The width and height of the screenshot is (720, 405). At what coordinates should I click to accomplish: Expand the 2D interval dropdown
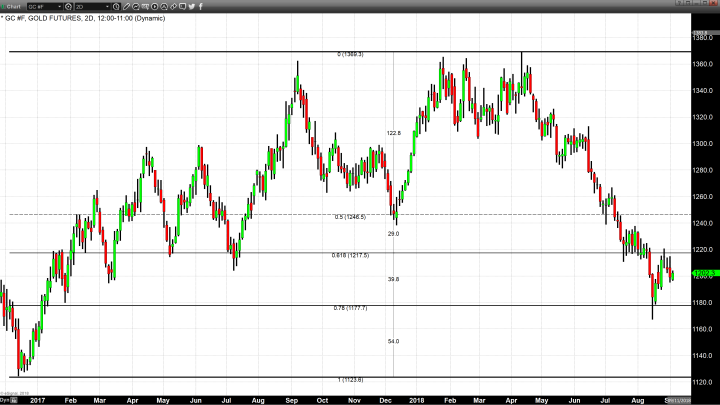pyautogui.click(x=108, y=6)
